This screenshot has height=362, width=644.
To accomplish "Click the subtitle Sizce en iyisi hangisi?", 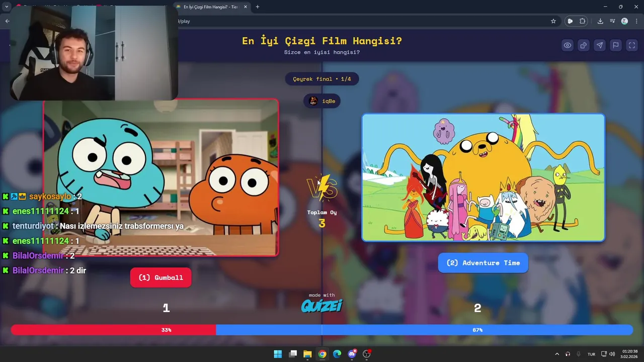I will tap(322, 52).
